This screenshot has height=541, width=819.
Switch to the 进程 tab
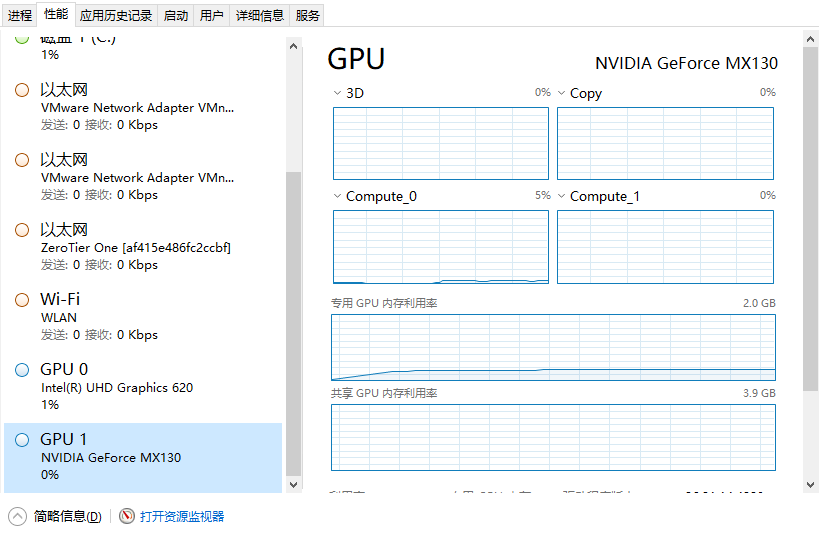(20, 16)
